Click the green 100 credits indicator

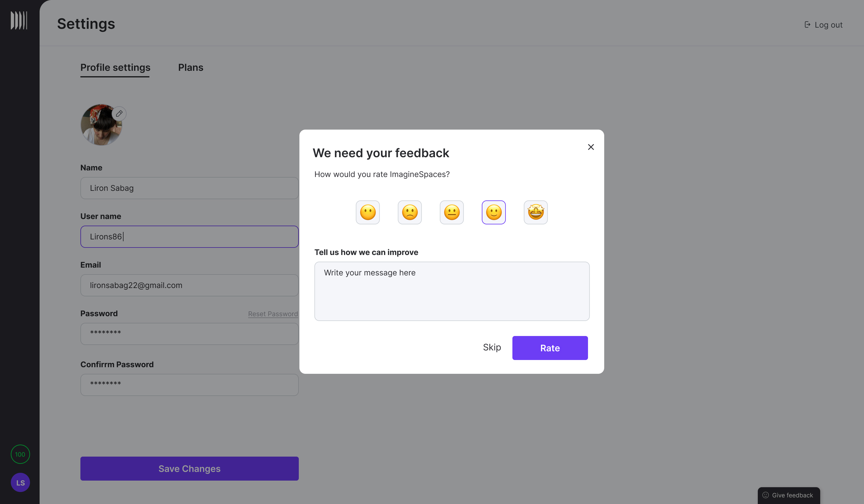(x=20, y=454)
